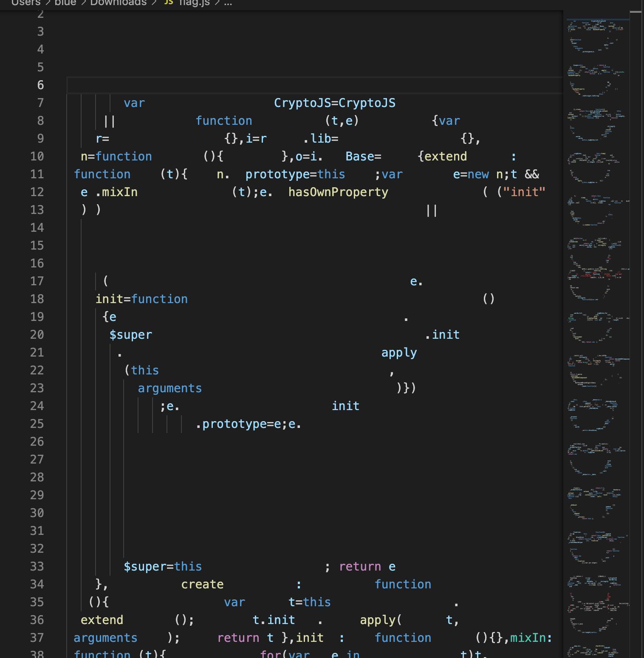This screenshot has height=658, width=644.
Task: Click 'extend' on line 36
Action: tap(102, 620)
